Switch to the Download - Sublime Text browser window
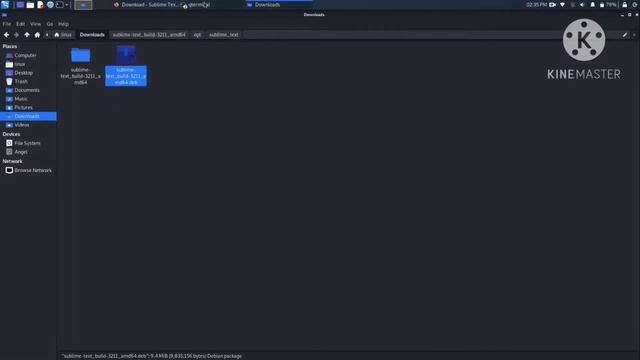The image size is (640, 360). [147, 5]
